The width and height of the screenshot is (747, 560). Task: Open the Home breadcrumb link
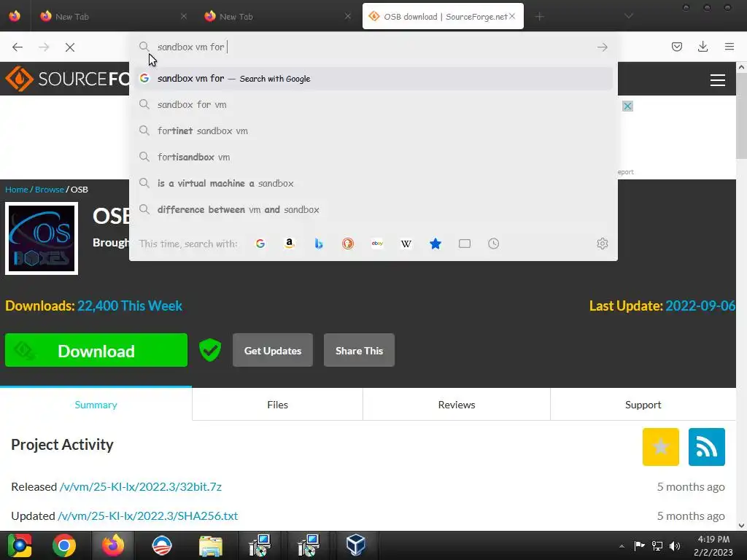pyautogui.click(x=17, y=190)
